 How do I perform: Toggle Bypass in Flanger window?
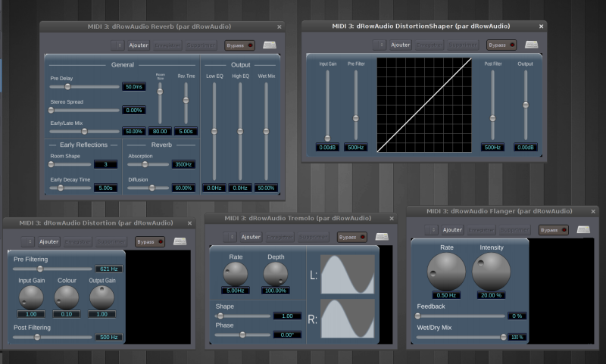click(x=554, y=230)
